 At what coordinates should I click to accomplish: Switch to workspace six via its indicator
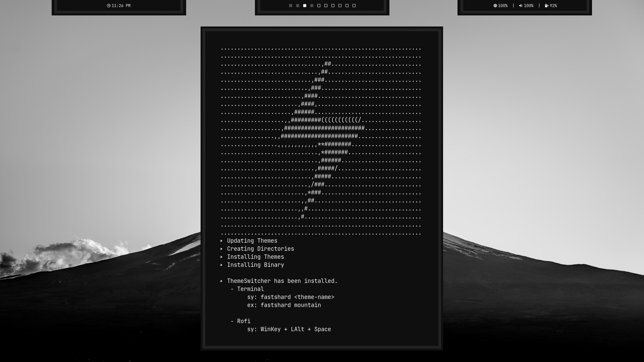(325, 6)
